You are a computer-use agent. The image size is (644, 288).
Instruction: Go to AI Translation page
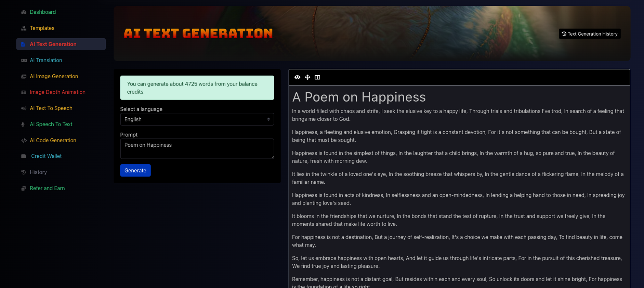pyautogui.click(x=46, y=60)
